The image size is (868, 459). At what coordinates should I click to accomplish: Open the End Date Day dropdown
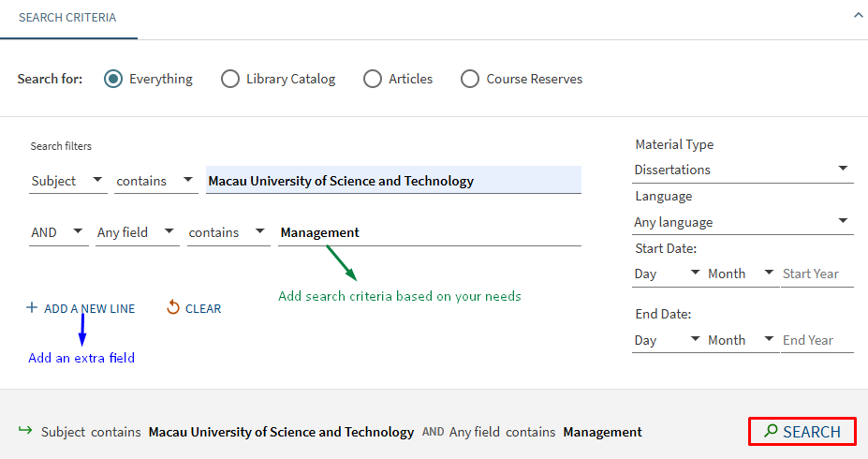pyautogui.click(x=668, y=340)
